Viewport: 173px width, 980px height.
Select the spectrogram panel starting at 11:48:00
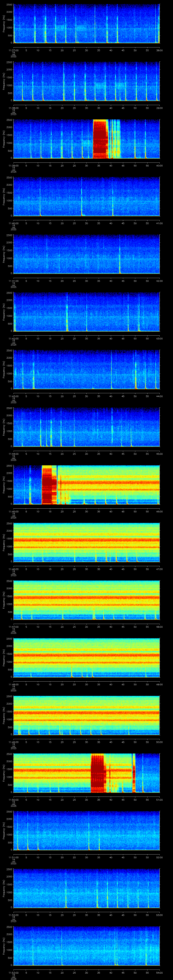87,658
